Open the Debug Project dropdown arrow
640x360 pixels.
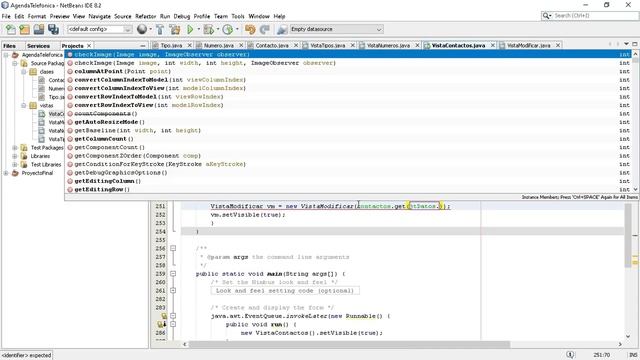218,29
